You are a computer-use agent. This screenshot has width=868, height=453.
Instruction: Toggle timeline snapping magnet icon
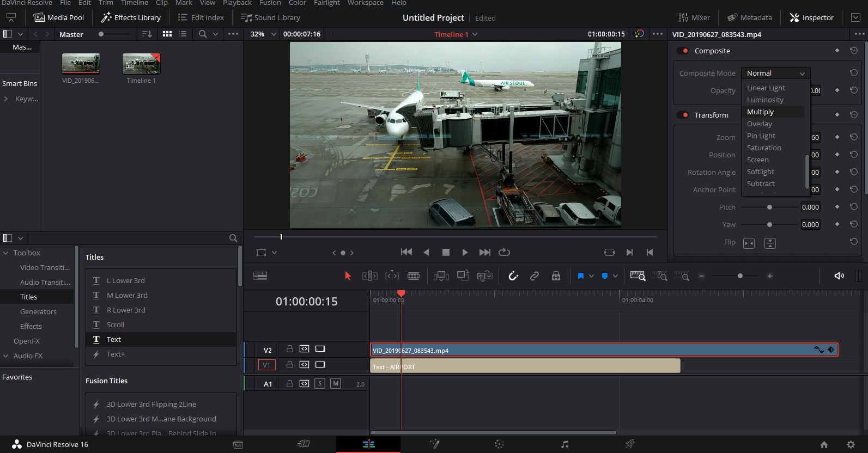tap(513, 276)
